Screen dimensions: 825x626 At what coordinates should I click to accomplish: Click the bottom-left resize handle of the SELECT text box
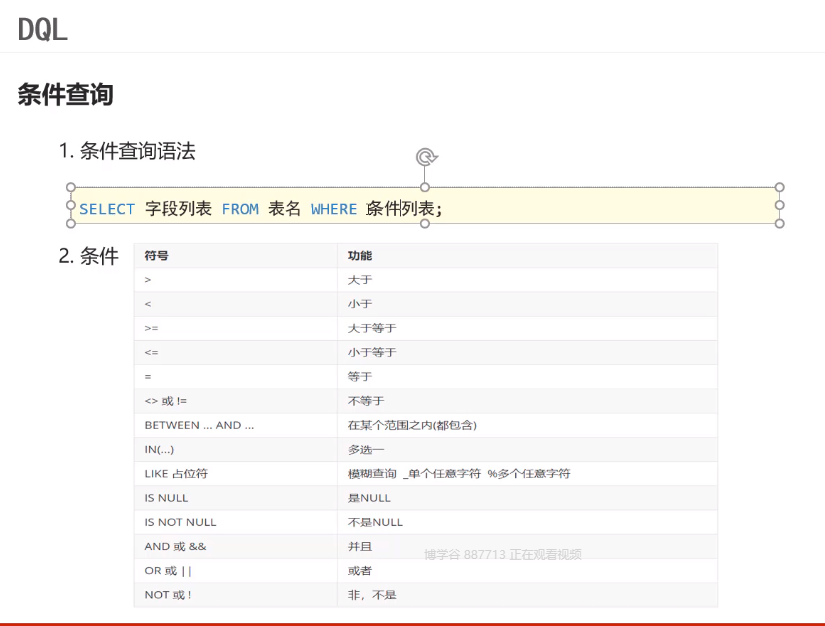(71, 224)
